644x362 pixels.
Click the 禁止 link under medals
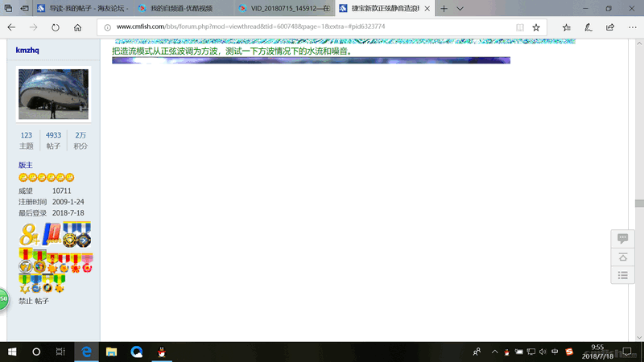(25, 301)
